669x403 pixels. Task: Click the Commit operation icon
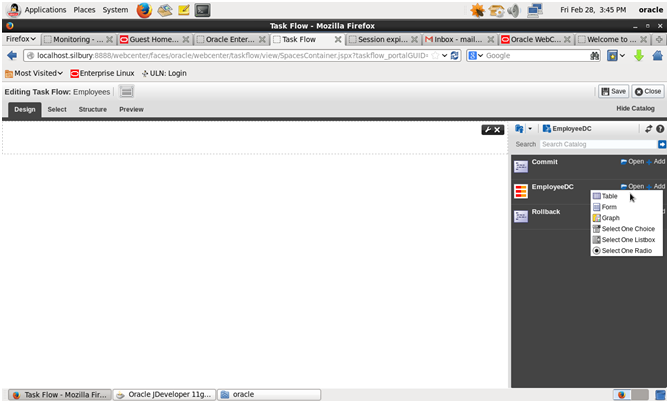click(x=521, y=166)
